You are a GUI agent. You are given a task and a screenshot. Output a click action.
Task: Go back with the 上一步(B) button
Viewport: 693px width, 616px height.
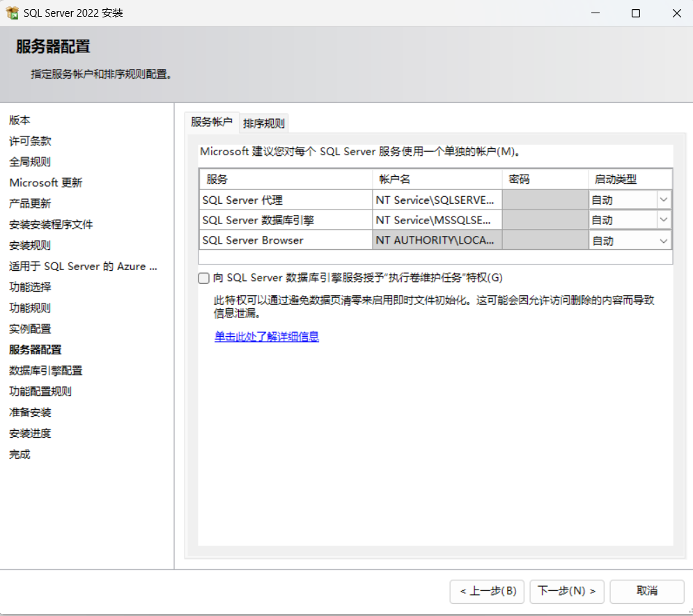[487, 591]
